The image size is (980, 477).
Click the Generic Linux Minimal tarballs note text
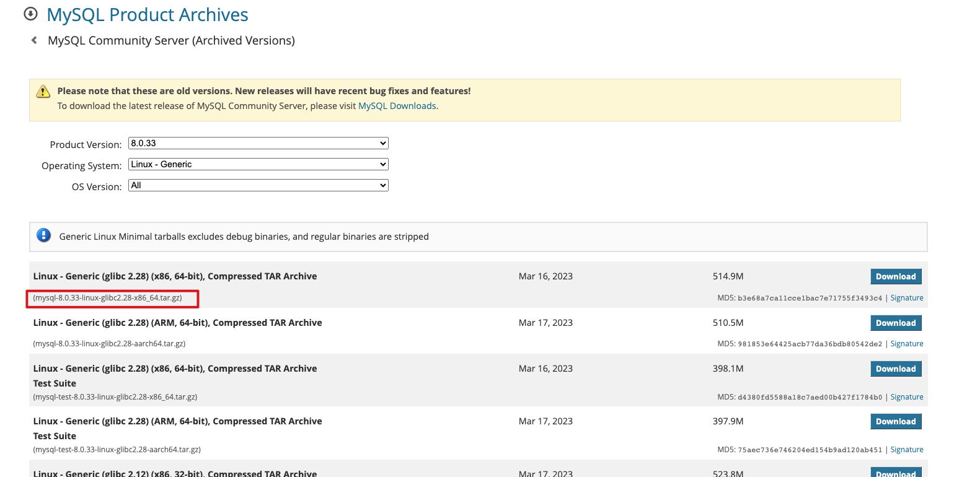click(244, 237)
